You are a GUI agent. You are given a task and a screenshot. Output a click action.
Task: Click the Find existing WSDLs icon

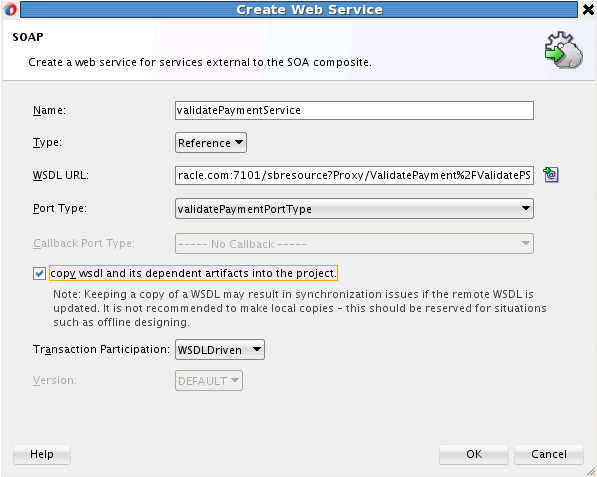551,175
